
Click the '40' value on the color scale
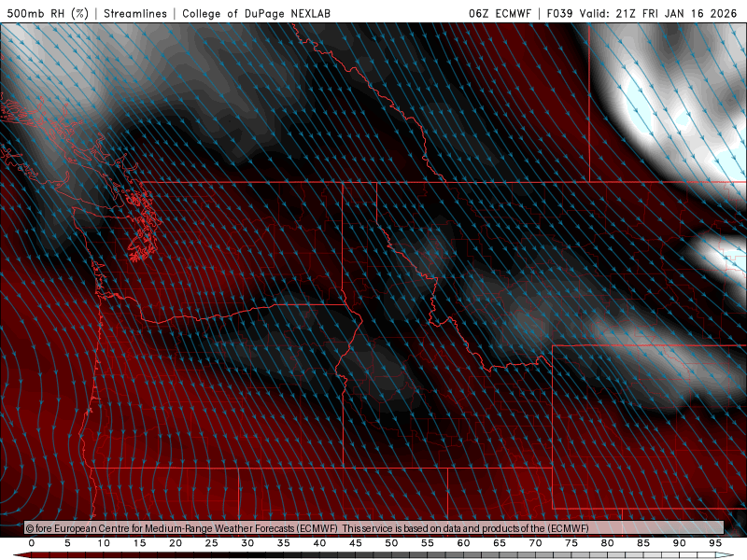[319, 543]
